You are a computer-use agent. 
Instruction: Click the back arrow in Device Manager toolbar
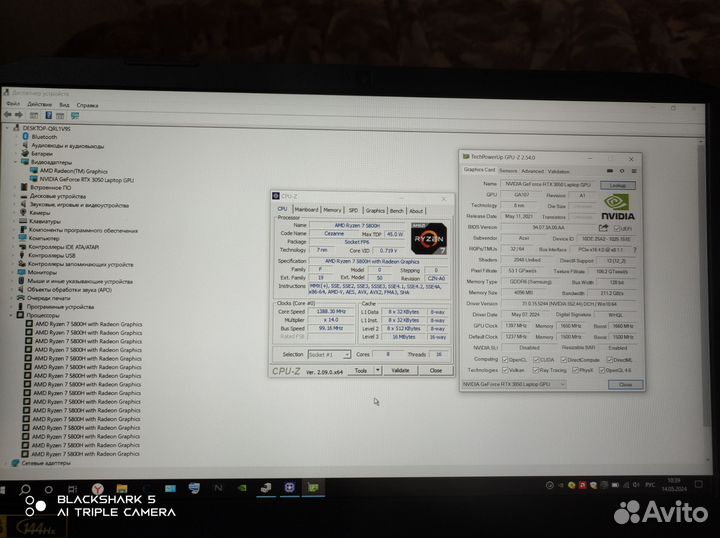(7, 115)
